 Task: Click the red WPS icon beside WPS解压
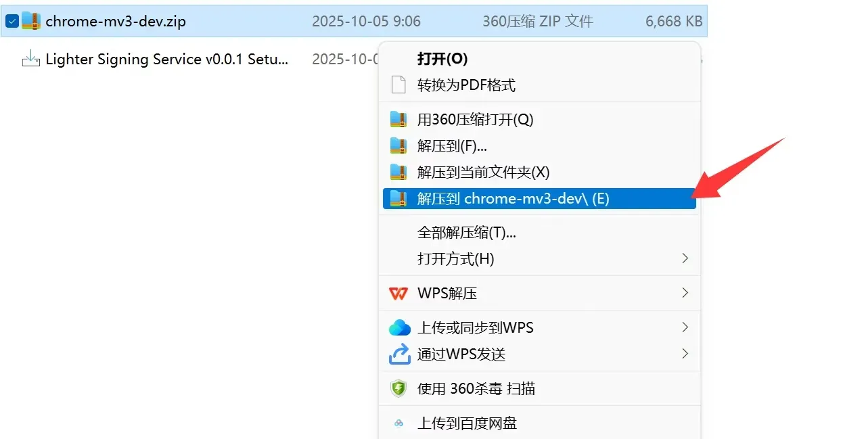398,294
